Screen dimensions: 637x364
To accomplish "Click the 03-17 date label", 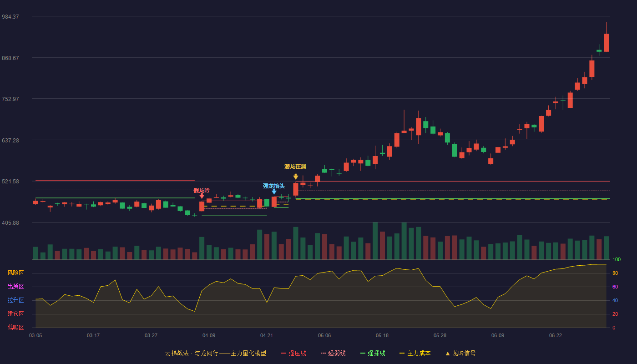I will click(x=93, y=335).
